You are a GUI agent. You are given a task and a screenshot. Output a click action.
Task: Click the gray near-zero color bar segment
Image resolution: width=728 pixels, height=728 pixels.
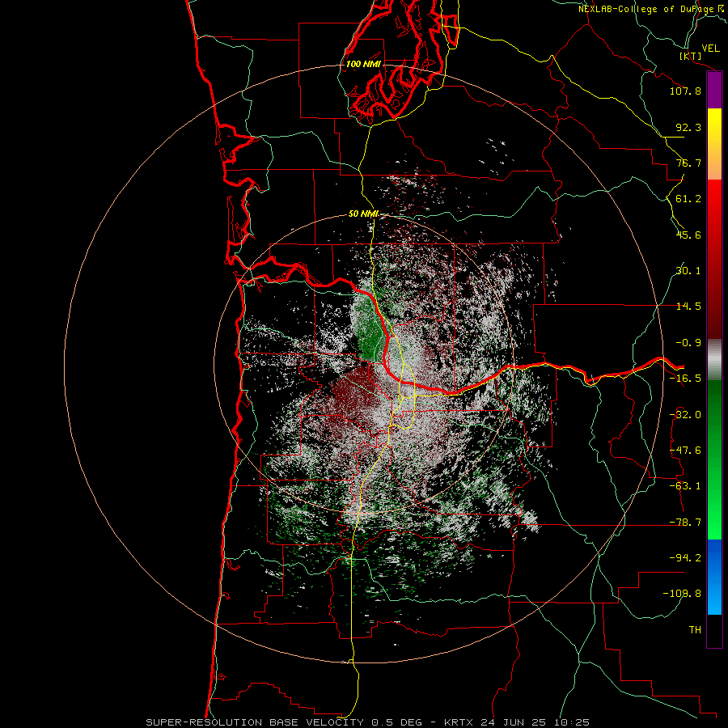pyautogui.click(x=714, y=360)
